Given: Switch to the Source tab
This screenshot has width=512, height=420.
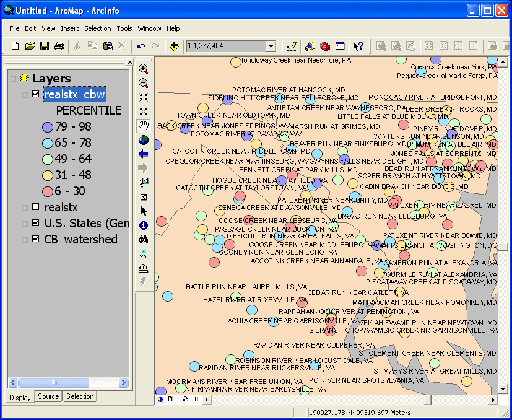Looking at the screenshot, I should click(48, 396).
